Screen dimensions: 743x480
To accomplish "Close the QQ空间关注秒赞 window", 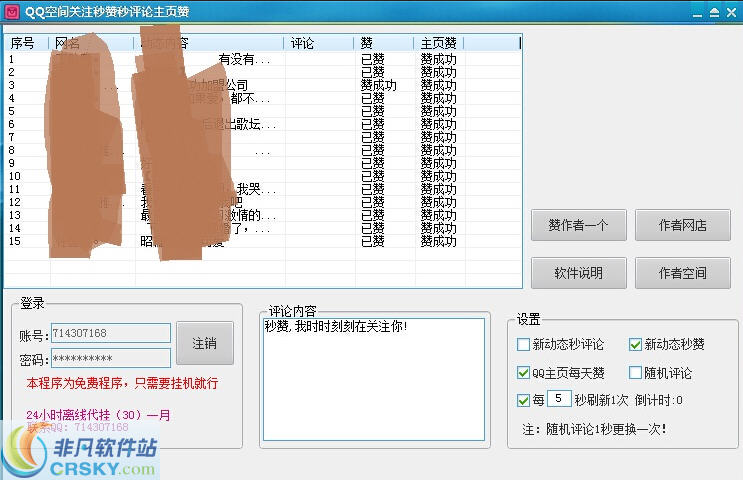I will click(730, 11).
